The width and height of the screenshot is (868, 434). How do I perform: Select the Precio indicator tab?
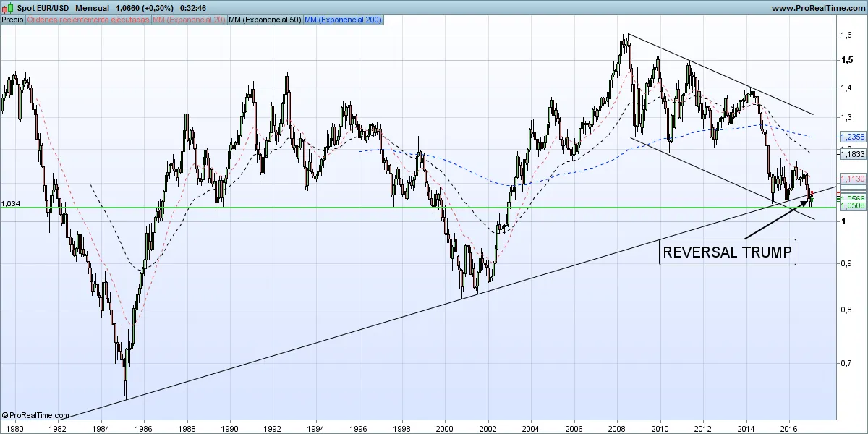[x=12, y=20]
